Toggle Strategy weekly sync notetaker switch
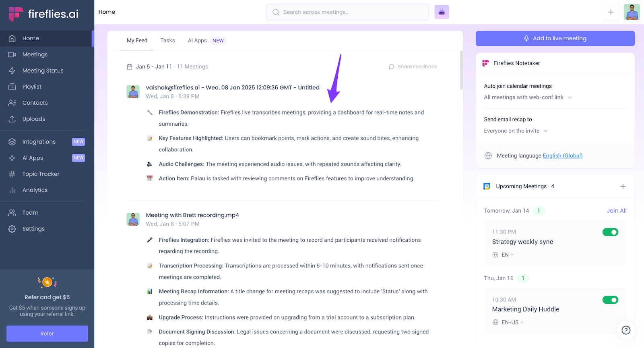 [x=610, y=232]
